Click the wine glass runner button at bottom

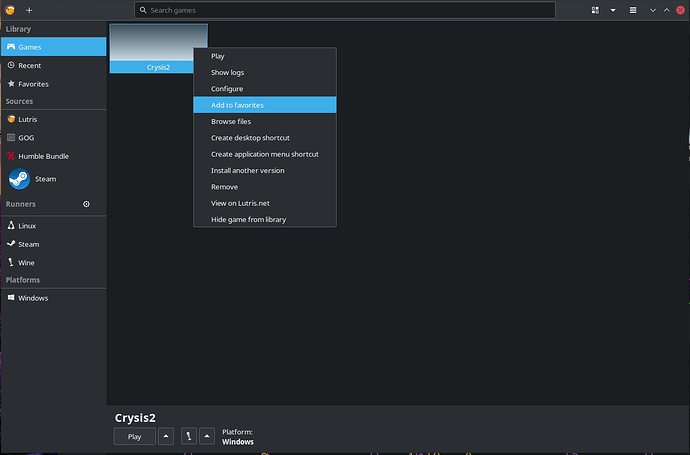point(189,436)
